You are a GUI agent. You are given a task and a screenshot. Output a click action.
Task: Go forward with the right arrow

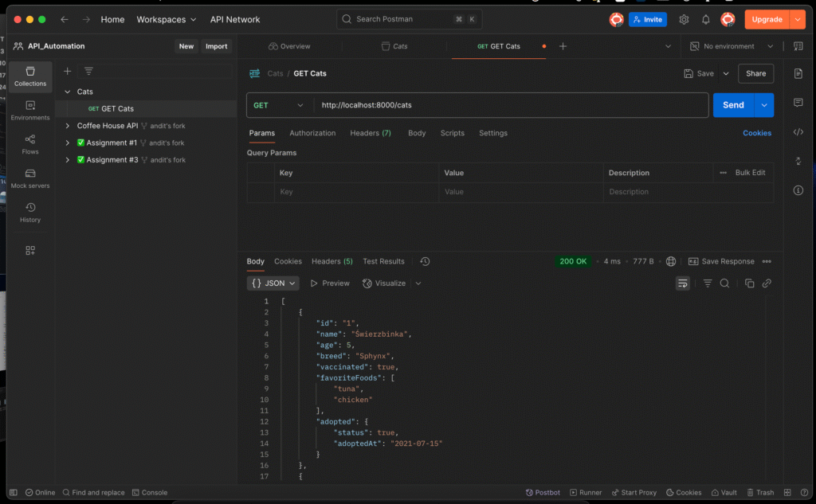[x=86, y=19]
